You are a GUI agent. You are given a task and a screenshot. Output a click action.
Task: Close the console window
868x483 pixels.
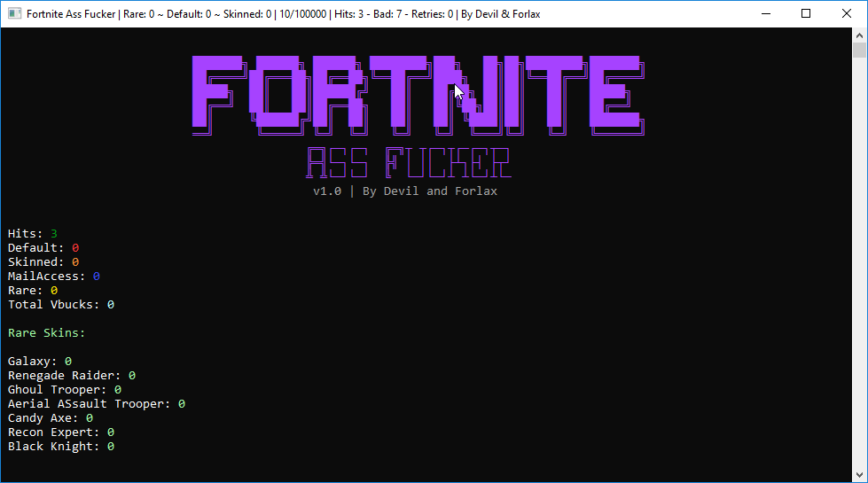coord(847,14)
